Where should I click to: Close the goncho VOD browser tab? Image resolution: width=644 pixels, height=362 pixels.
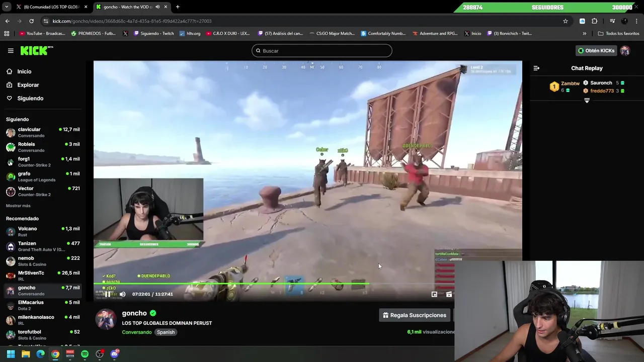pyautogui.click(x=166, y=7)
